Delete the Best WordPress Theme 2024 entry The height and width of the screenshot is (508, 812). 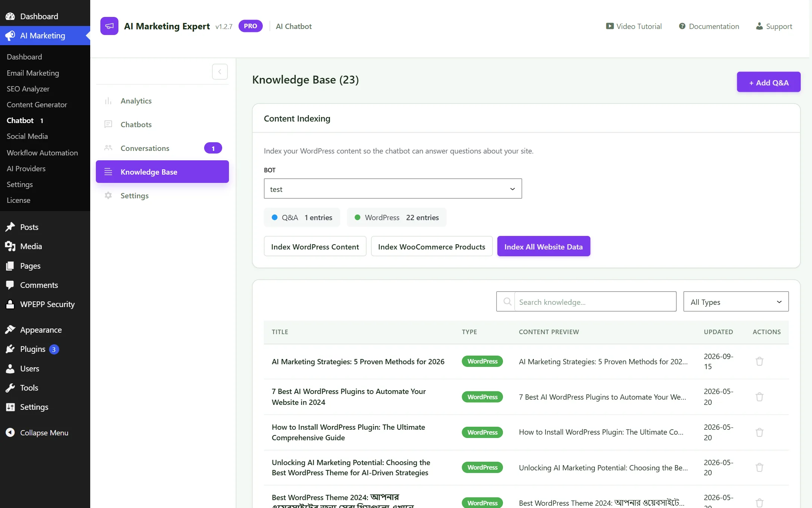[x=759, y=503]
